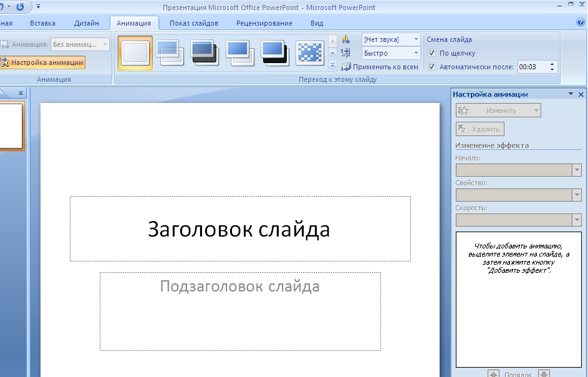Open the Рецензирование tab
The height and width of the screenshot is (377, 588).
click(264, 23)
